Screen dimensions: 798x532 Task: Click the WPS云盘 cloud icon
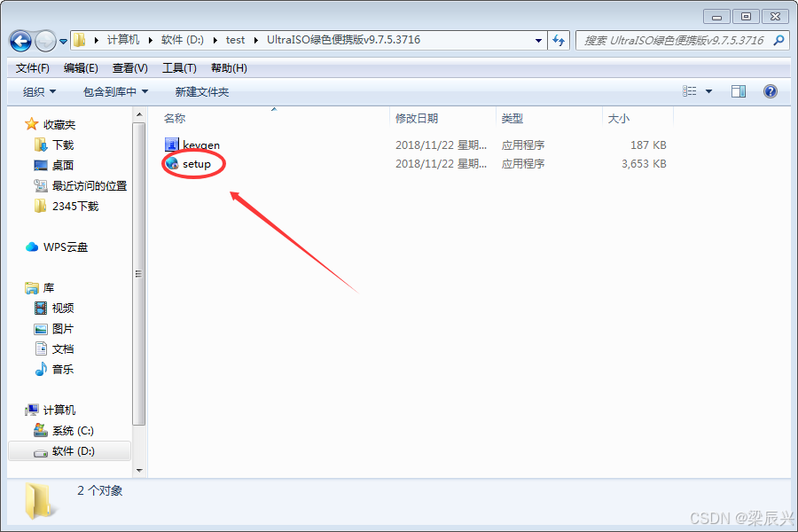32,246
